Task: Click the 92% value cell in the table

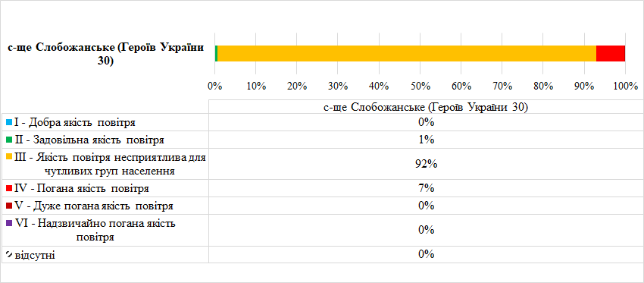Action: (426, 165)
